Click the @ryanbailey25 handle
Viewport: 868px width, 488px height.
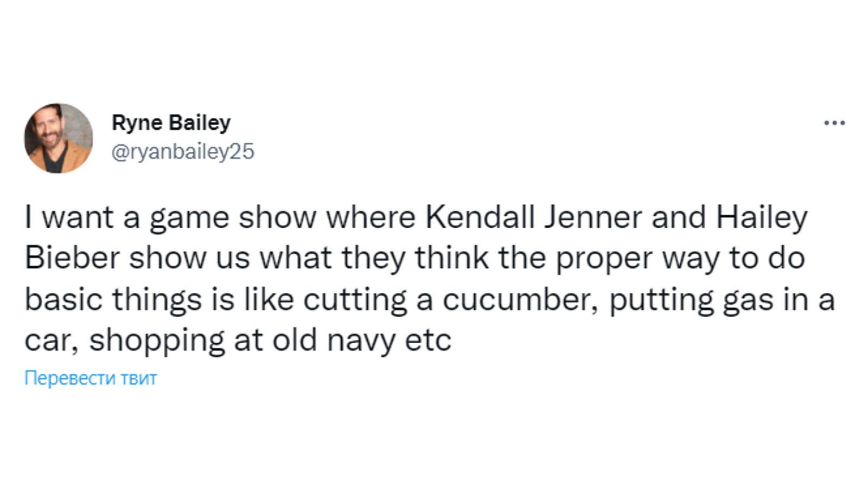pyautogui.click(x=182, y=151)
